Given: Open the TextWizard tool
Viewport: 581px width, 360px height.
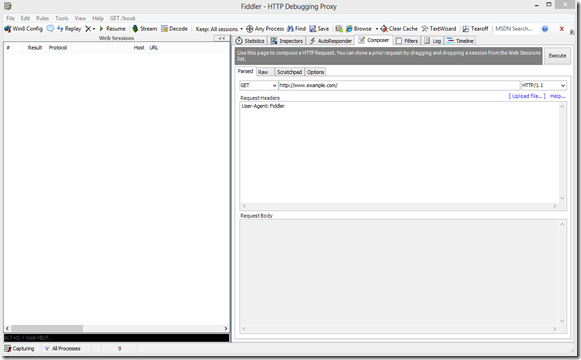Looking at the screenshot, I should click(x=439, y=29).
